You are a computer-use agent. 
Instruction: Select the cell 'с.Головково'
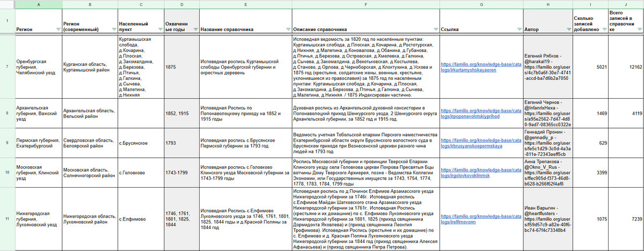pos(141,173)
